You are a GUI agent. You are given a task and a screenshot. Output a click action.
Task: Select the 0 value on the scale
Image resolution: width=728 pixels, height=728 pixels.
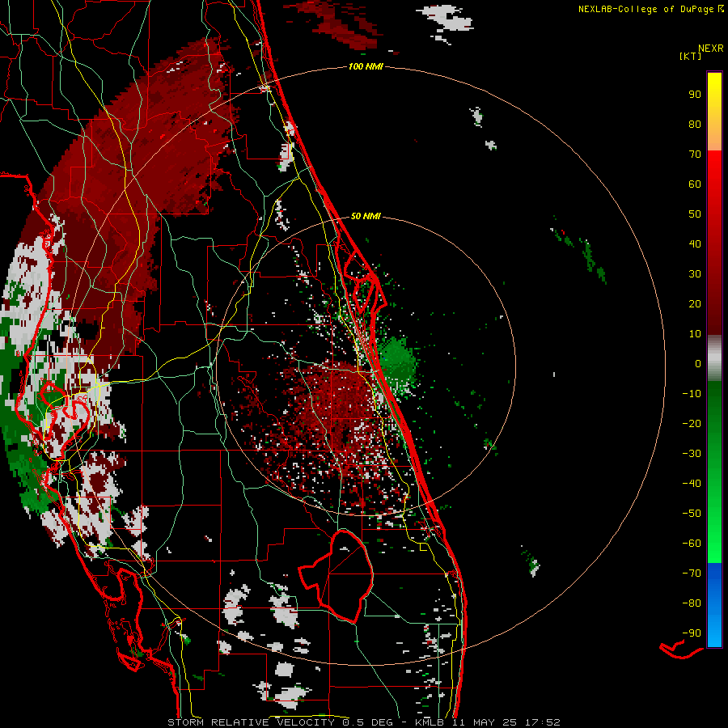698,364
